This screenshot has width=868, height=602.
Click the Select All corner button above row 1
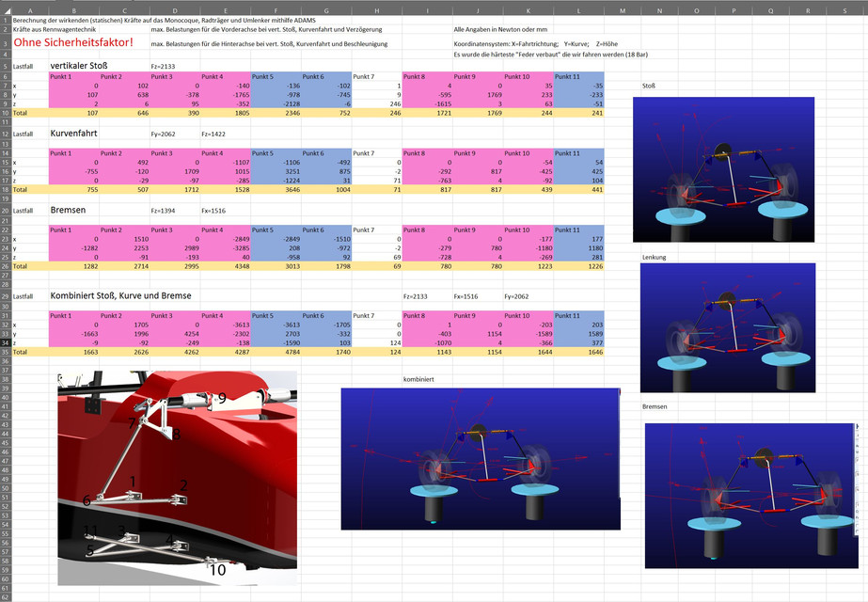pyautogui.click(x=8, y=10)
